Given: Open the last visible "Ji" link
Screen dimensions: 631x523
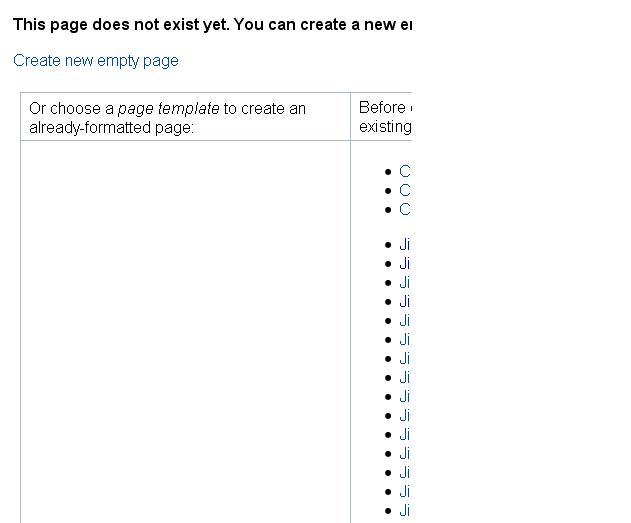Looking at the screenshot, I should click(405, 511).
